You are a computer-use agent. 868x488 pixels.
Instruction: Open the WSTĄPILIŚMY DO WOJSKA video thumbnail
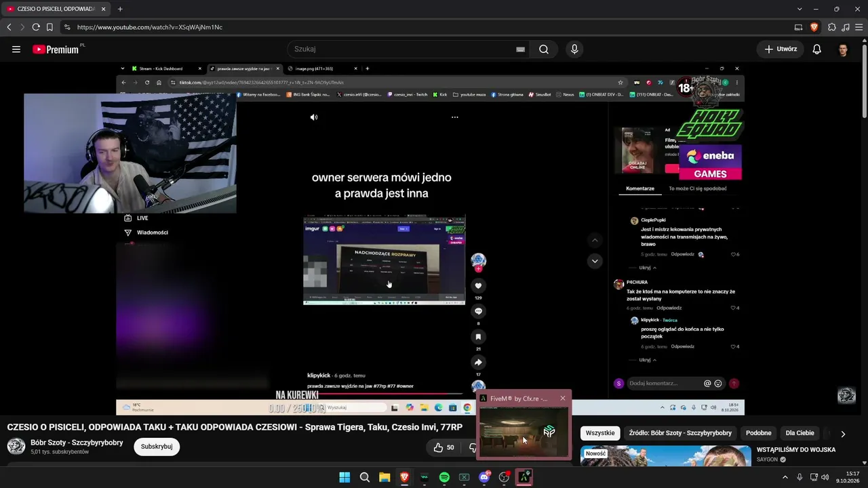(666, 456)
